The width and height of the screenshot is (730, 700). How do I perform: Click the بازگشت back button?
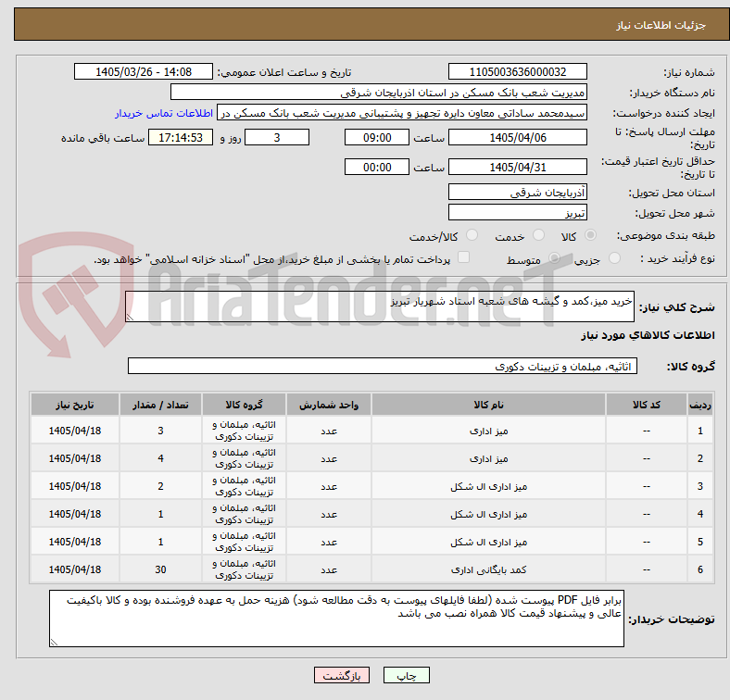click(x=342, y=675)
